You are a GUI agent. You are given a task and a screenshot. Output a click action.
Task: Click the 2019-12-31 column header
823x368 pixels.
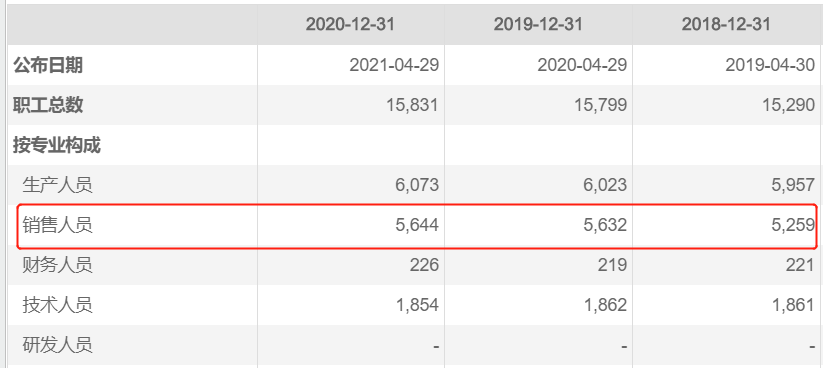[538, 24]
